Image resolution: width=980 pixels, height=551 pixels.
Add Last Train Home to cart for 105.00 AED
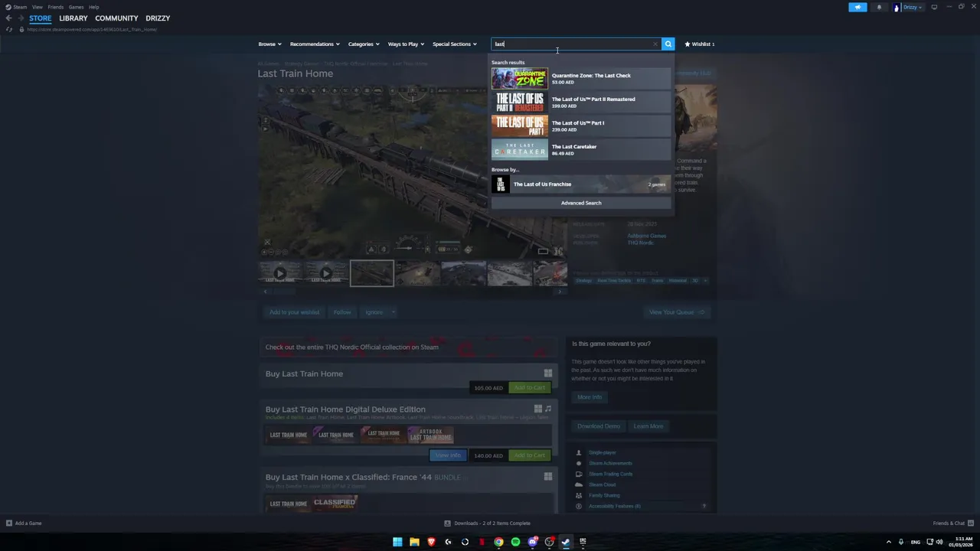(x=530, y=388)
